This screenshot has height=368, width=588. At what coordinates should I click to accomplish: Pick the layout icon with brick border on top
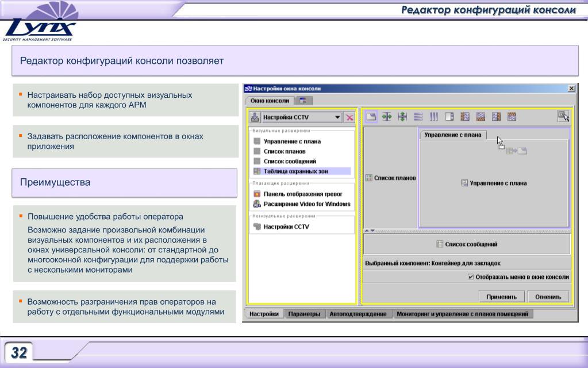pyautogui.click(x=512, y=117)
